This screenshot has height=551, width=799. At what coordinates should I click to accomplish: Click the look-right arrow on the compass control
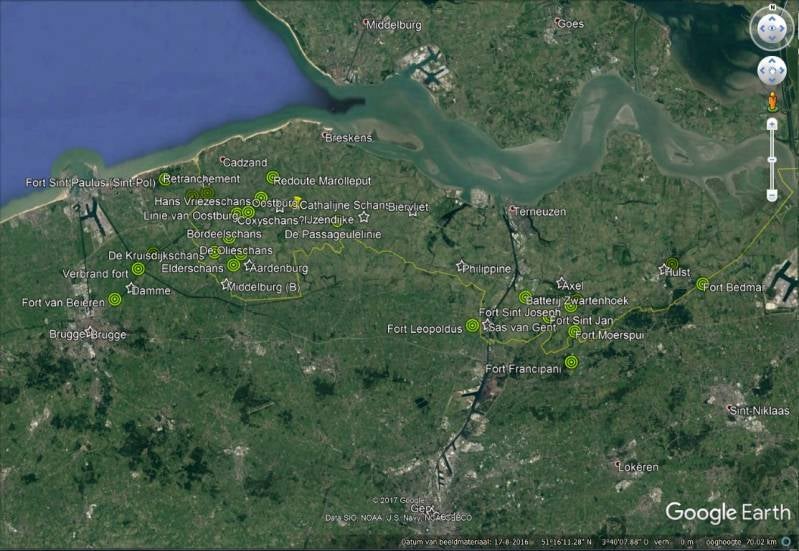(x=782, y=29)
